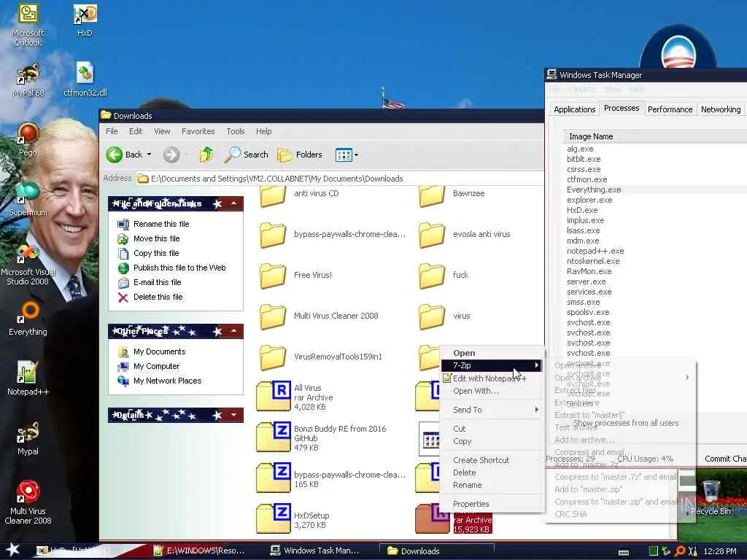Image resolution: width=747 pixels, height=560 pixels.
Task: Select the HxDSetup zip file
Action: coord(293,519)
